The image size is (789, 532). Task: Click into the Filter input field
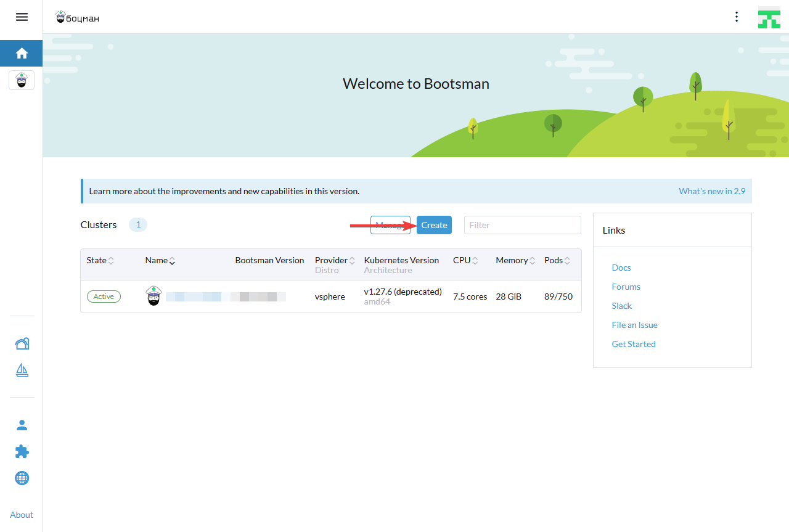[x=522, y=225]
